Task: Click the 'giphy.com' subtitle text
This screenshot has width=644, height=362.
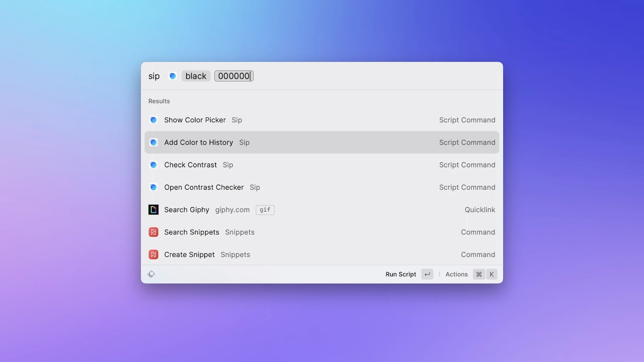Action: click(232, 210)
